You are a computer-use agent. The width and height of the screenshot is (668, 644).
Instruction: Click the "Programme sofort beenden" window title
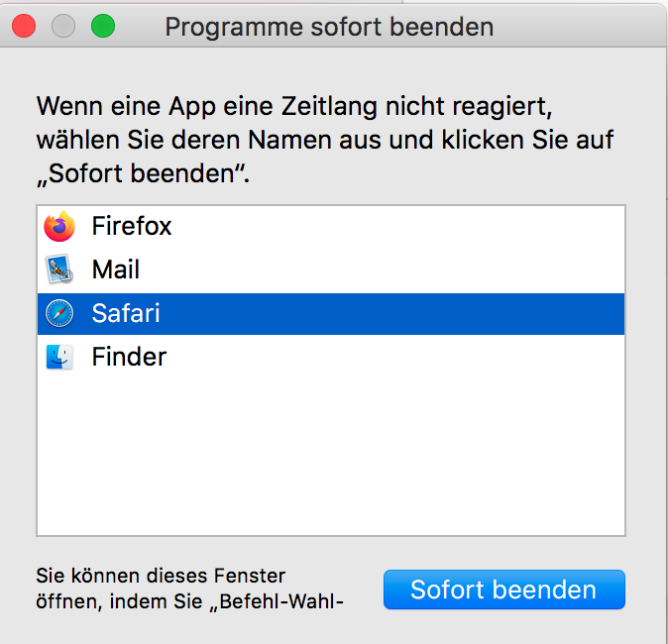(x=329, y=27)
